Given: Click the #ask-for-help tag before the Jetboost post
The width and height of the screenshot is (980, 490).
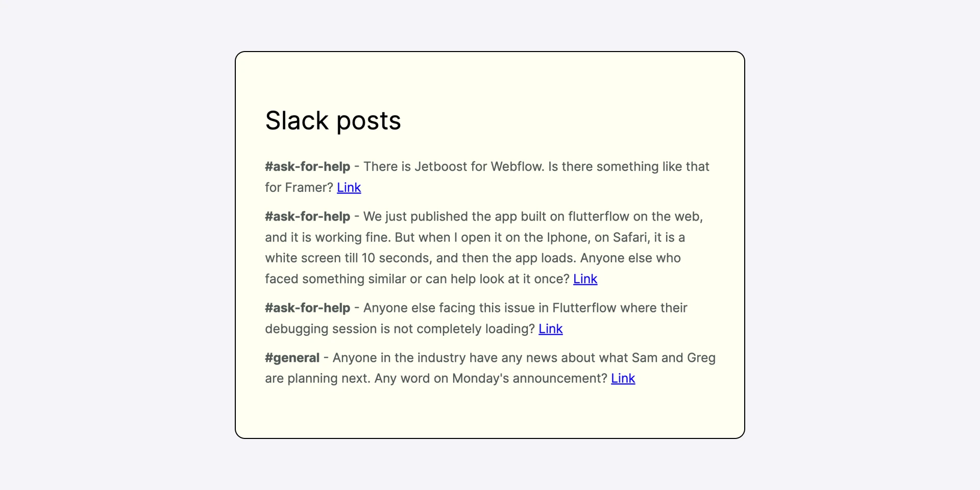Looking at the screenshot, I should coord(307,167).
